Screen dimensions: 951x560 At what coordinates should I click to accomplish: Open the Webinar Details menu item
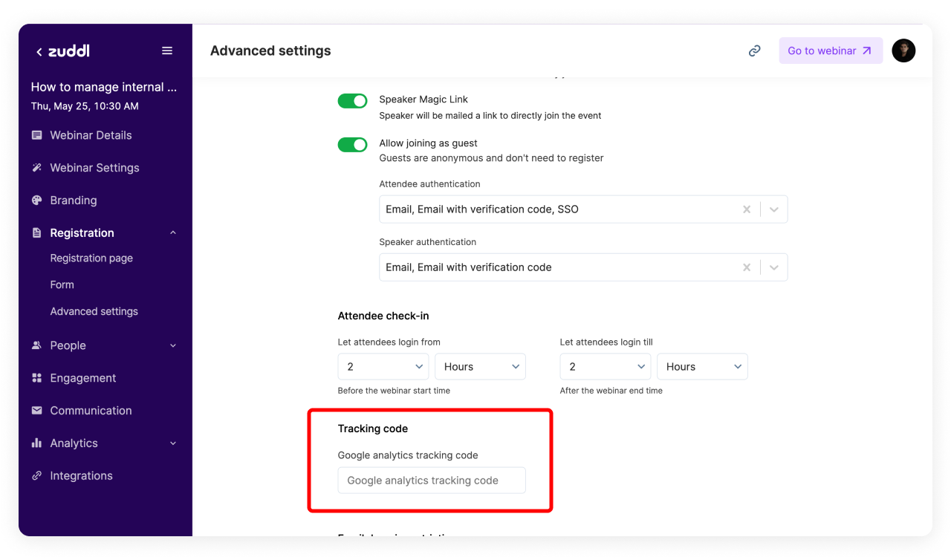[x=91, y=135]
